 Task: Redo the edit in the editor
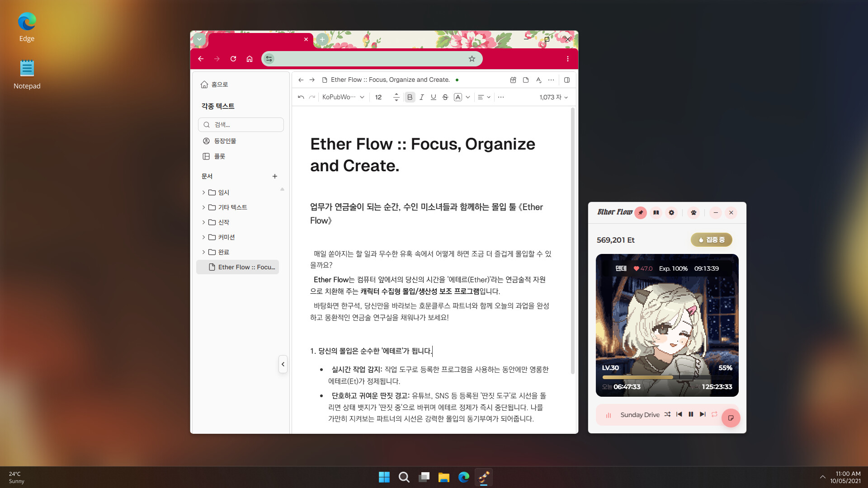click(x=312, y=97)
